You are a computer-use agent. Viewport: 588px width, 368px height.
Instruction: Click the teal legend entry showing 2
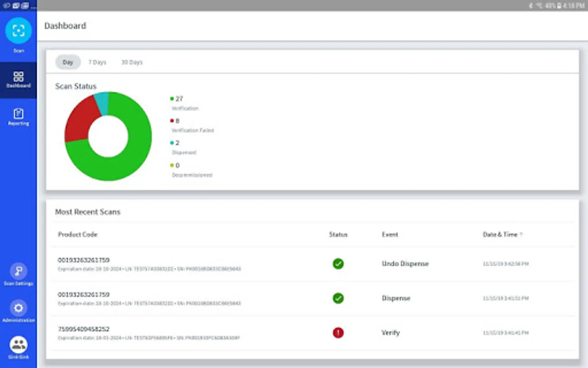[x=183, y=147]
